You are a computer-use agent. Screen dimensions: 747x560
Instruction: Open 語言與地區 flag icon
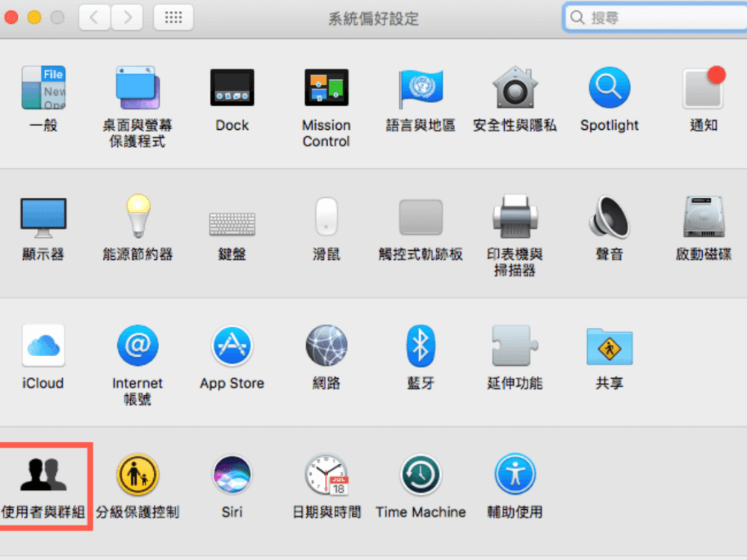pos(421,88)
